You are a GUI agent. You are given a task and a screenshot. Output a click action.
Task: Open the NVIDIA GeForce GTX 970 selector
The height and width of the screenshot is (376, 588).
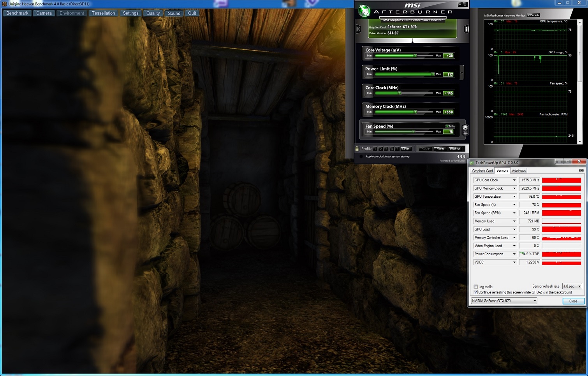pyautogui.click(x=504, y=301)
